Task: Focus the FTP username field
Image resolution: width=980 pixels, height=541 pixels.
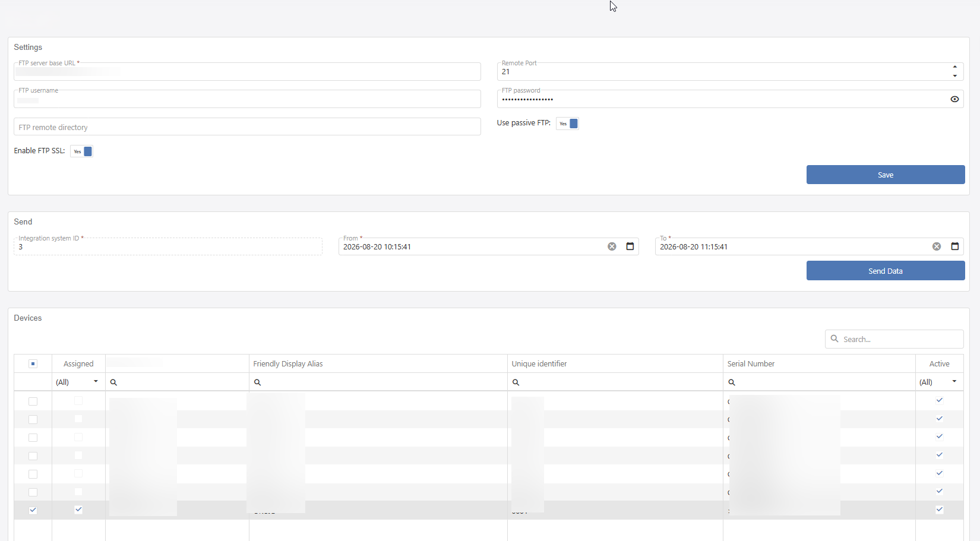Action: point(247,99)
